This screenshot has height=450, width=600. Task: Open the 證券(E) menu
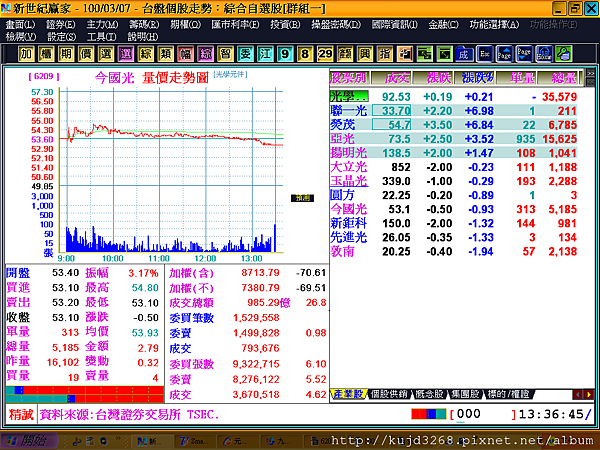click(x=60, y=24)
